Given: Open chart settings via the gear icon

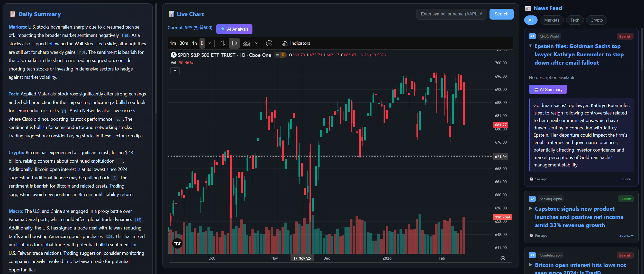Looking at the screenshot, I should point(503,258).
